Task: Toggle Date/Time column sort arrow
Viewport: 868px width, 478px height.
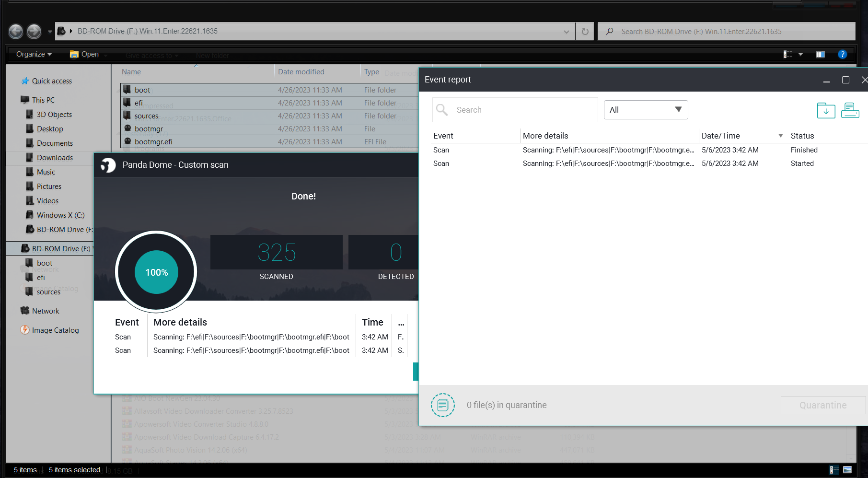Action: (x=780, y=136)
